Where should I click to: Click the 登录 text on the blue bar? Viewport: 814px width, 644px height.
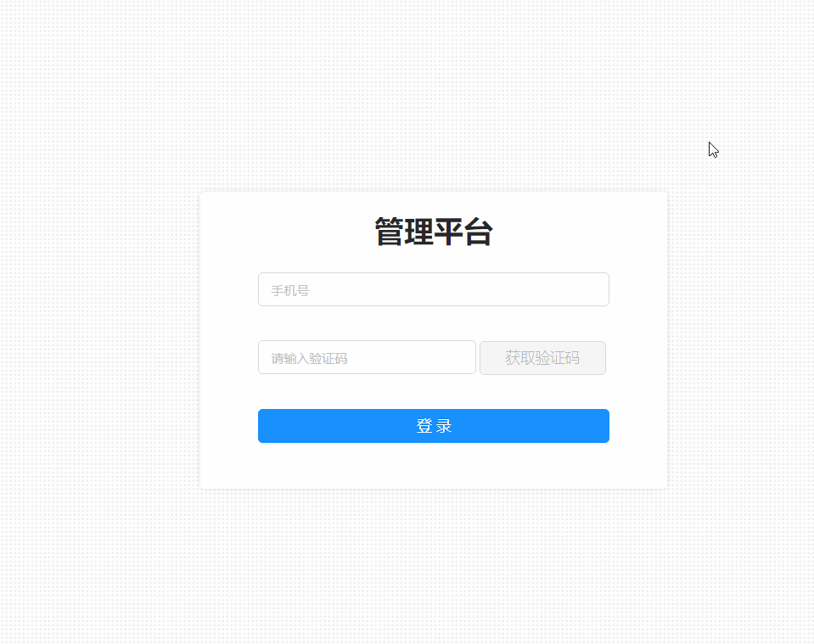[434, 426]
